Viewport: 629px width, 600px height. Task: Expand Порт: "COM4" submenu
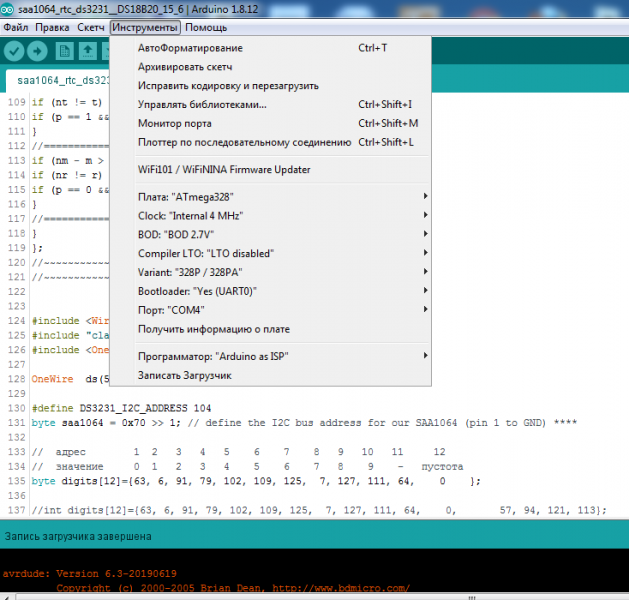point(270,310)
